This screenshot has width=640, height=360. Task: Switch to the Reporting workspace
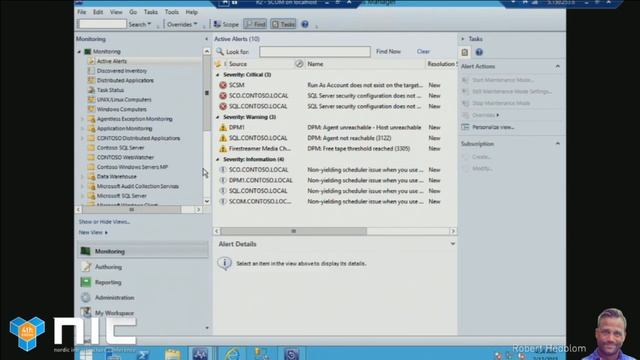click(143, 282)
